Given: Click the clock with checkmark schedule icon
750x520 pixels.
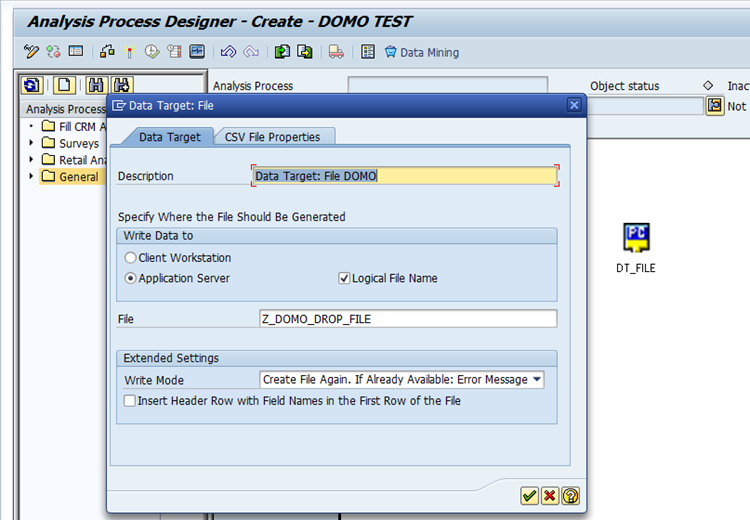Looking at the screenshot, I should pos(152,51).
